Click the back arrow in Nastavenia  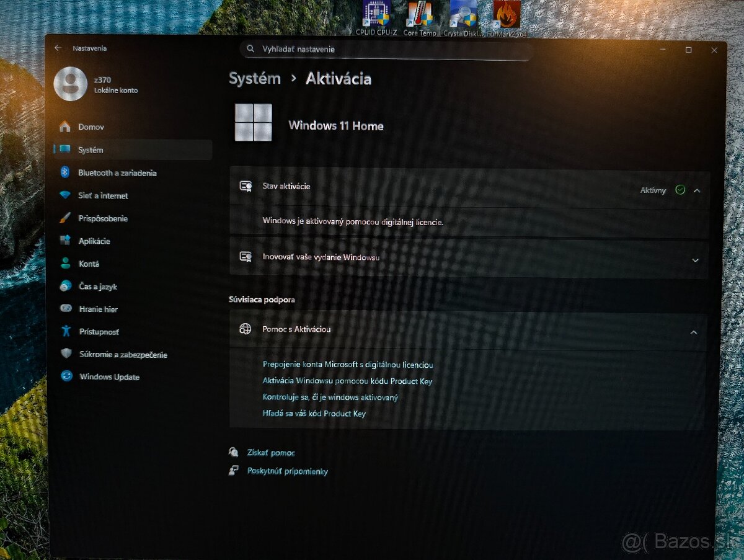[57, 48]
